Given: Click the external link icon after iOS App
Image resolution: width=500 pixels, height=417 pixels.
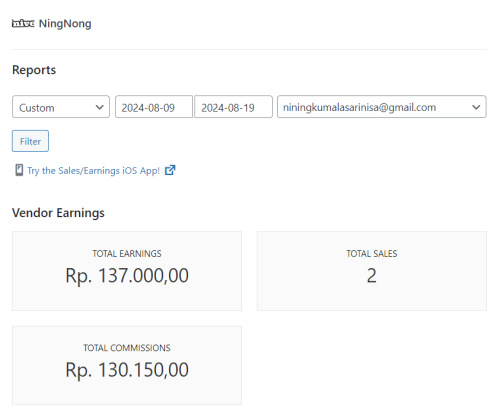Looking at the screenshot, I should pos(170,170).
